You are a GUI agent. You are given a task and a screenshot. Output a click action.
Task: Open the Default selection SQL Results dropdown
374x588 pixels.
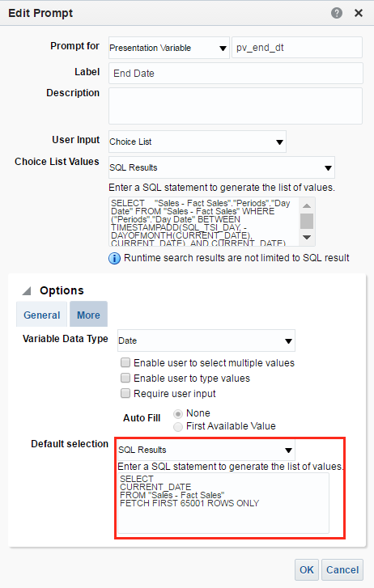[x=206, y=450]
